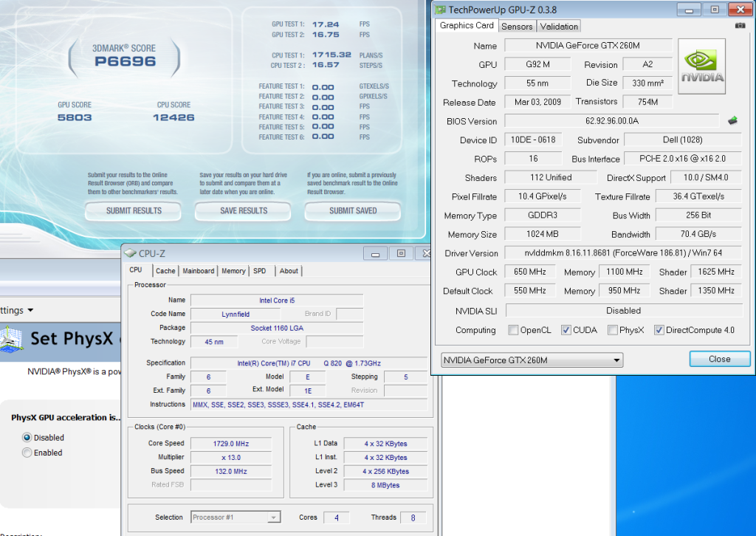Click the Bus Speed value '132.0 MHz'

(231, 472)
